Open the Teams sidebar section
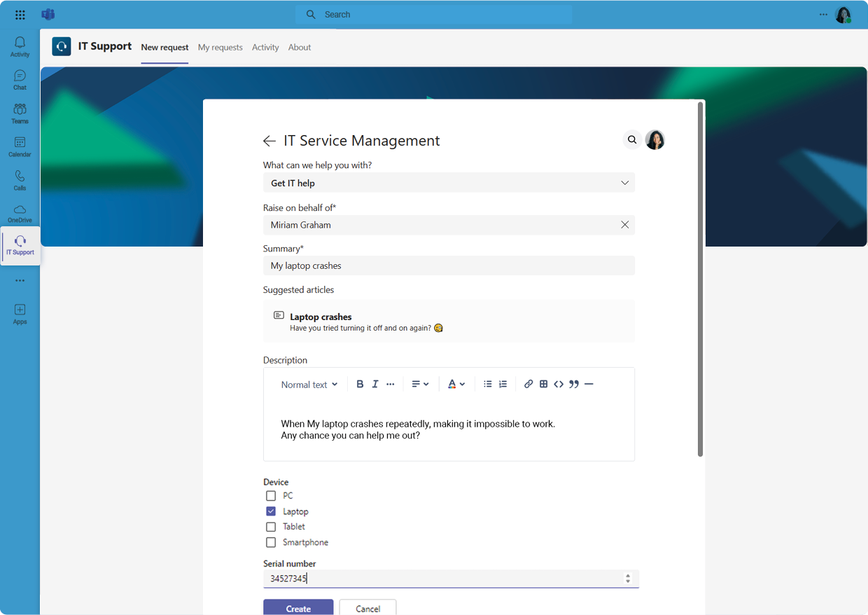The image size is (868, 615). (20, 113)
